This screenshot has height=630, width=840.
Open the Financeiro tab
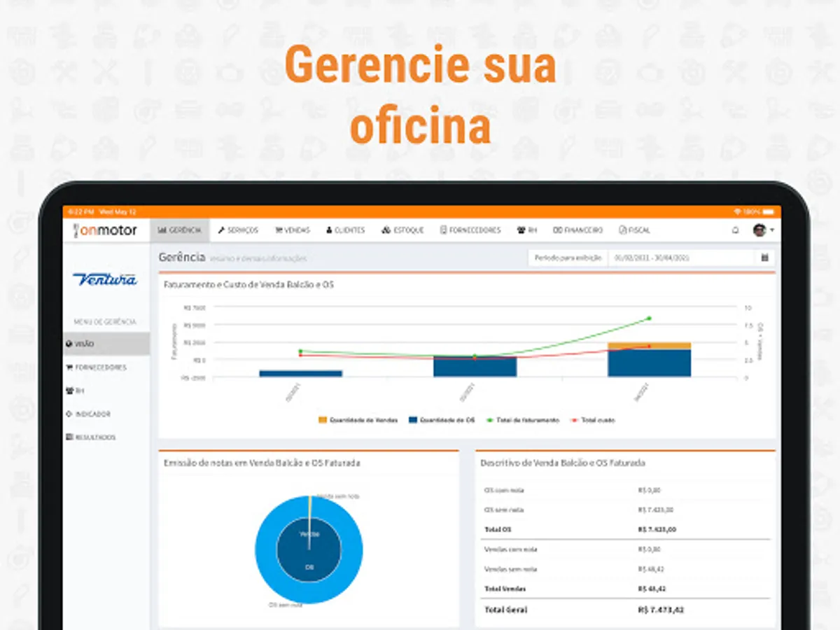[x=577, y=230]
